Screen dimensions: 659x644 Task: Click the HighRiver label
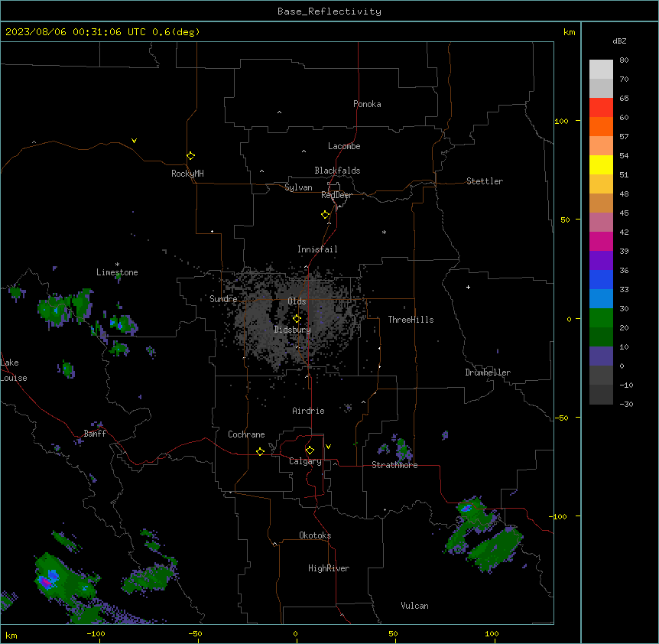[x=329, y=568]
